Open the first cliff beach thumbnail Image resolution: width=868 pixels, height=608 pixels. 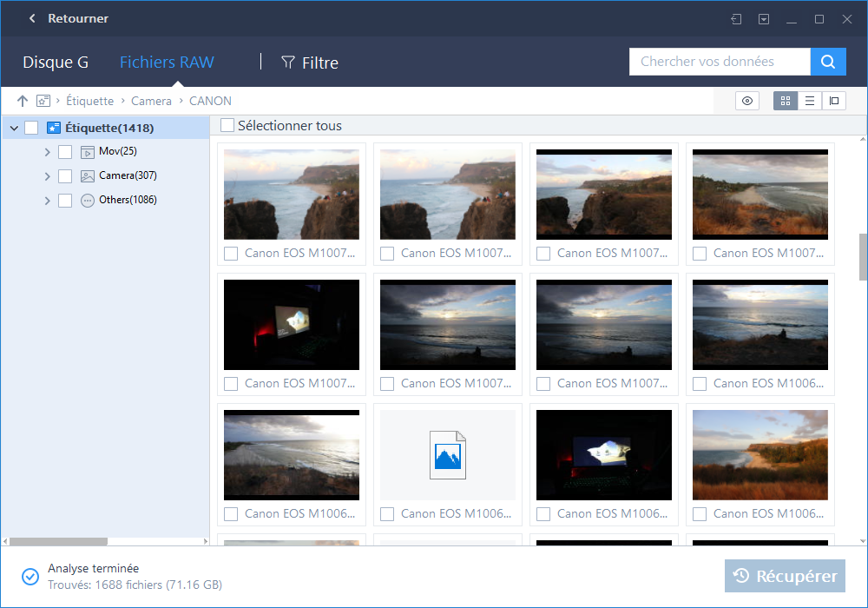[x=292, y=195]
